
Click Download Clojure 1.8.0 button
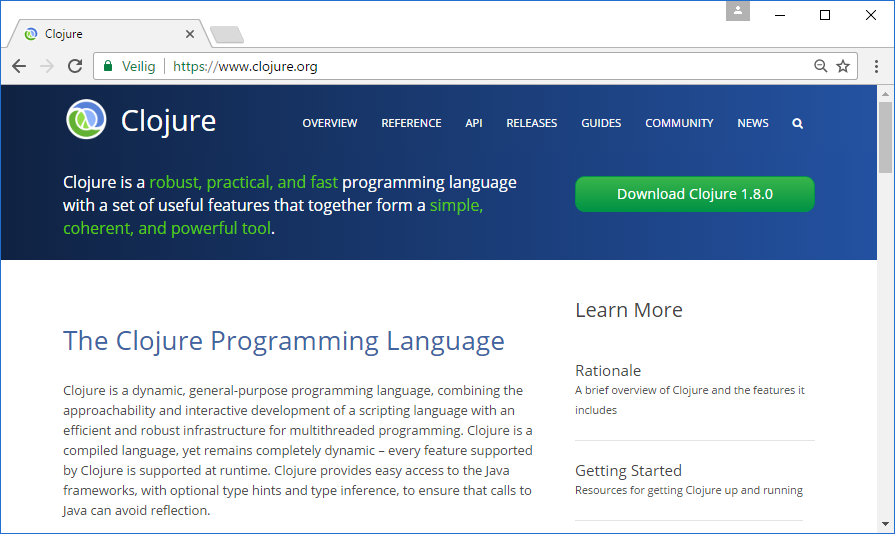pyautogui.click(x=695, y=194)
